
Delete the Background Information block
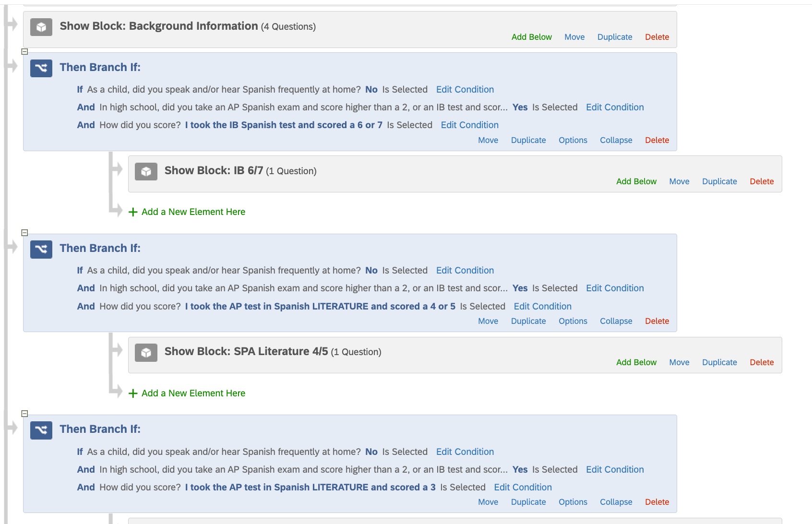(657, 37)
